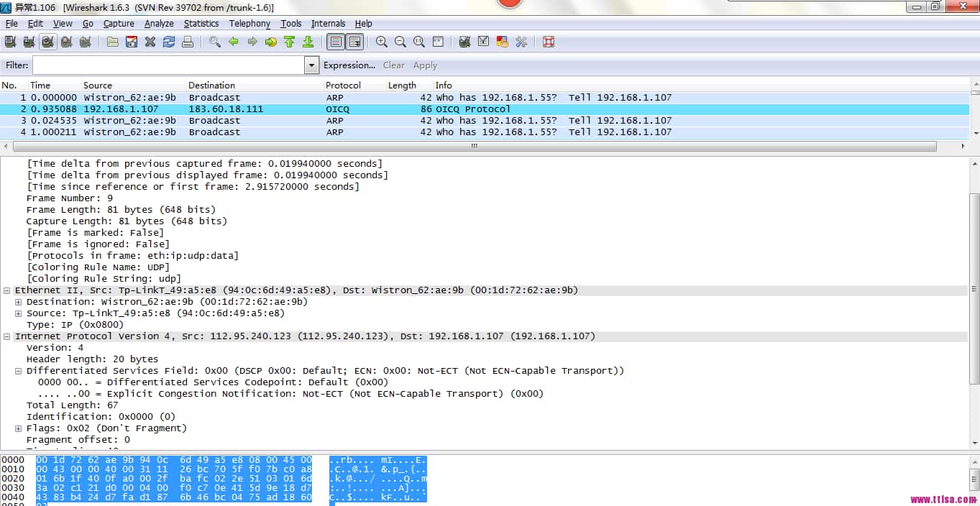The height and width of the screenshot is (506, 980).
Task: Edit capture filters icon
Action: point(465,42)
